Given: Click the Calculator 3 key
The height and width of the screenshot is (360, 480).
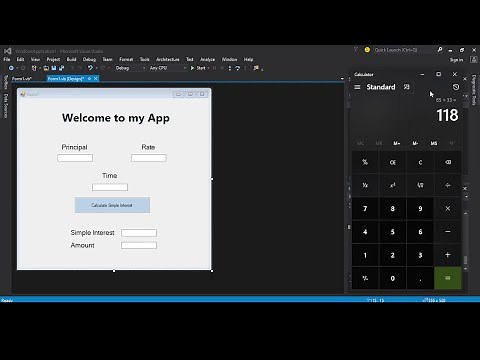Looking at the screenshot, I should (420, 255).
